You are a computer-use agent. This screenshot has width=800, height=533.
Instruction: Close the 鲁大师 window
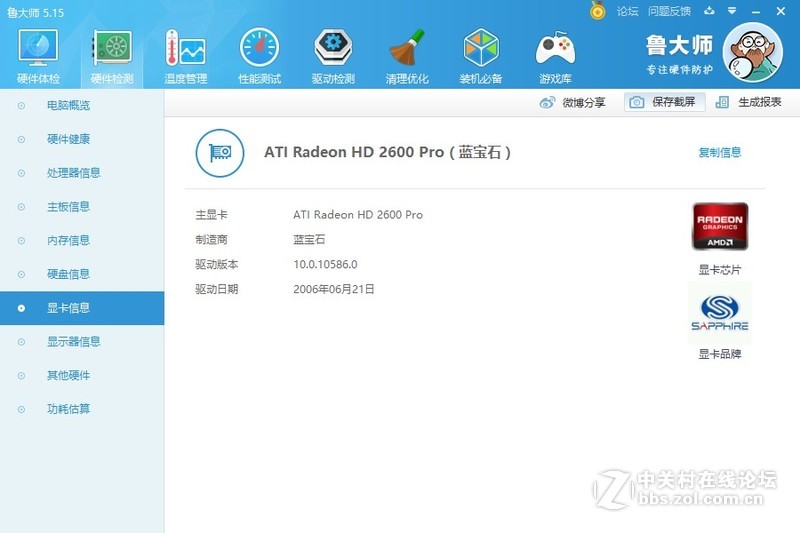point(781,11)
